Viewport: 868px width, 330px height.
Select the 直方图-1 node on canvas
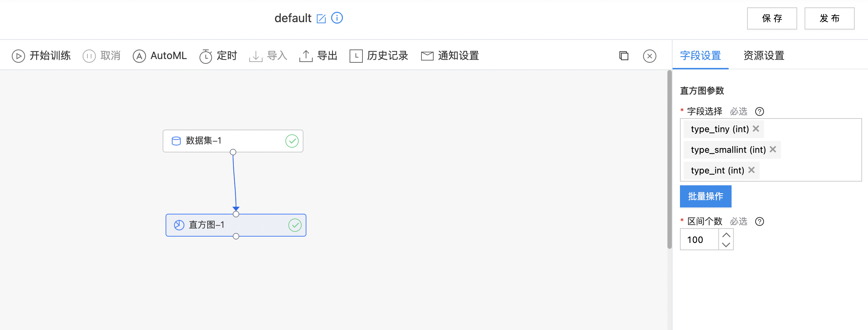tap(236, 225)
